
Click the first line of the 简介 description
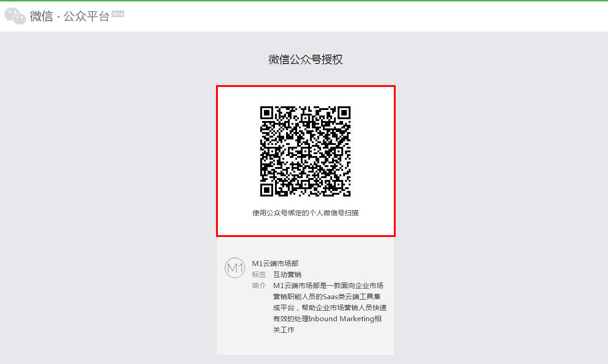[328, 285]
